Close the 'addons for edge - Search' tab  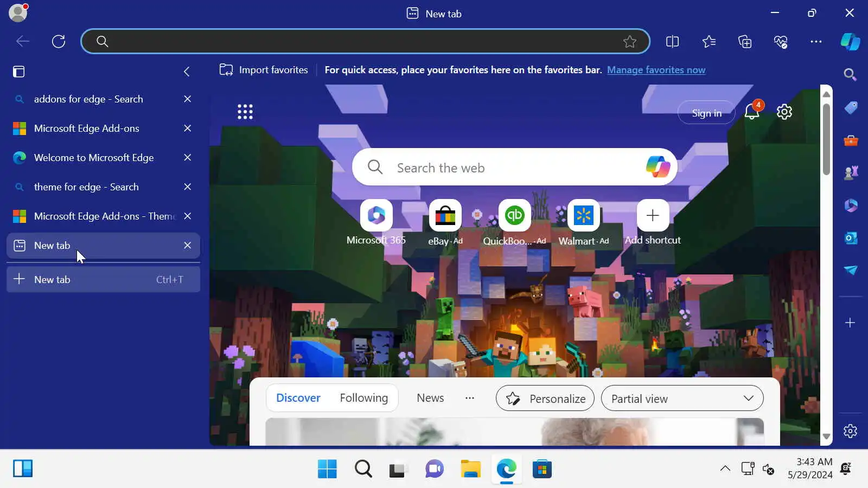[187, 99]
